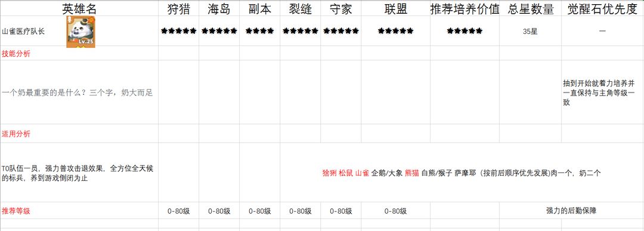
Task: Click the 0-80级 cell under 狩猎
Action: click(179, 211)
